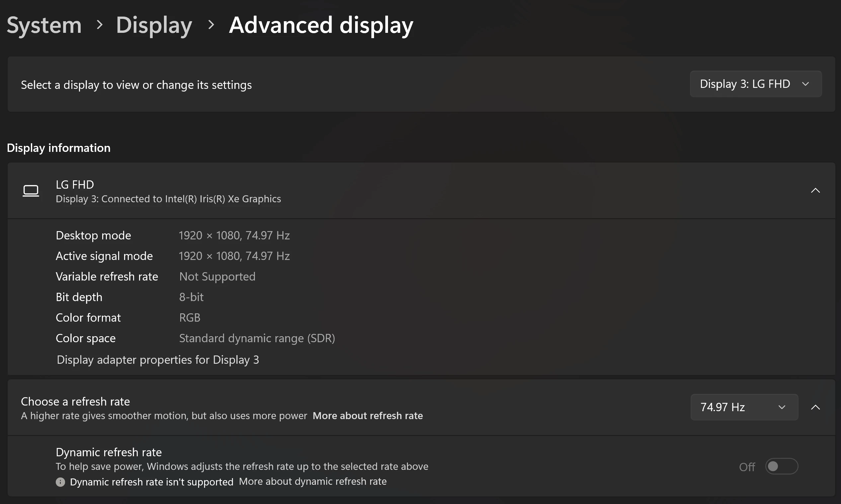841x504 pixels.
Task: Click the Desktop mode resolution value
Action: point(234,235)
